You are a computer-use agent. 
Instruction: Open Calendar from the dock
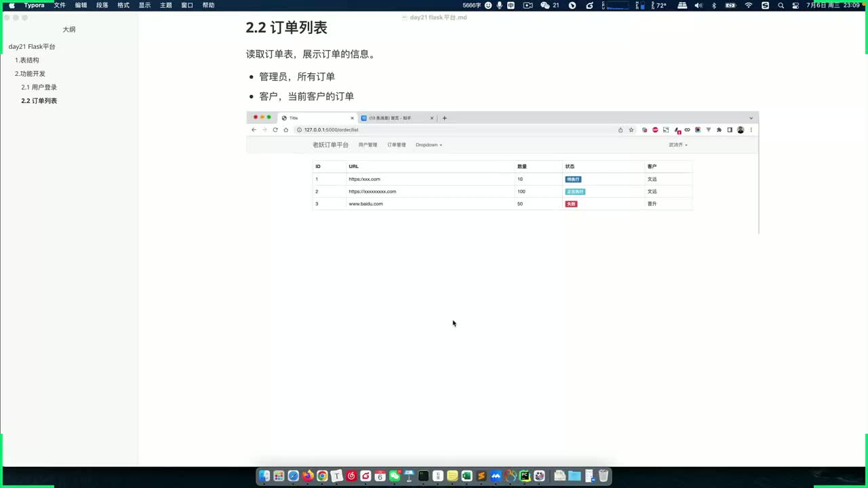[380, 476]
